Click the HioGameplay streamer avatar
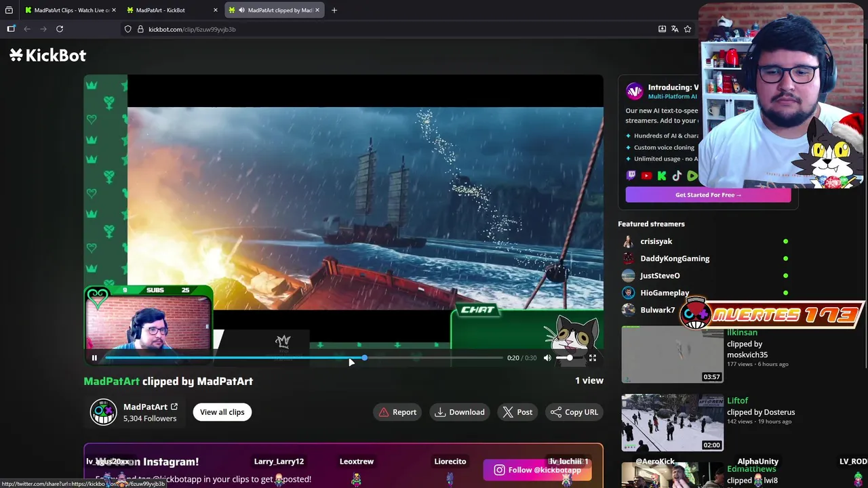Image resolution: width=868 pixels, height=488 pixels. [x=629, y=293]
